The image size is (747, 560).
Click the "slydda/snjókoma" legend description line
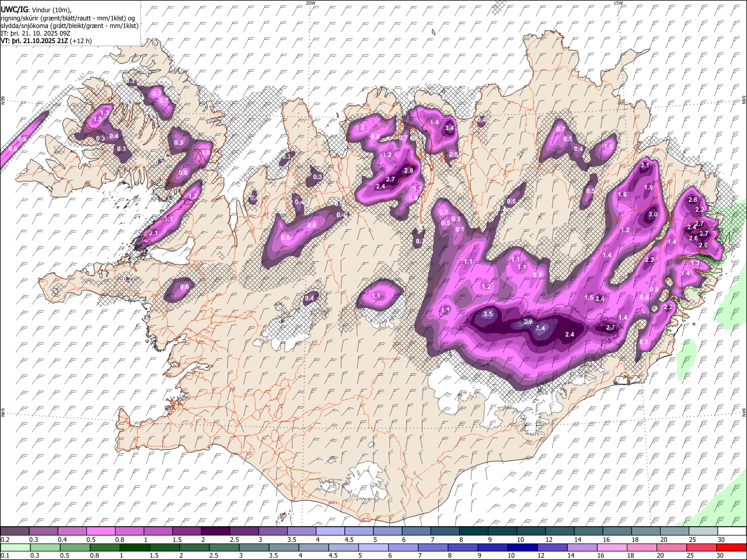coord(69,25)
